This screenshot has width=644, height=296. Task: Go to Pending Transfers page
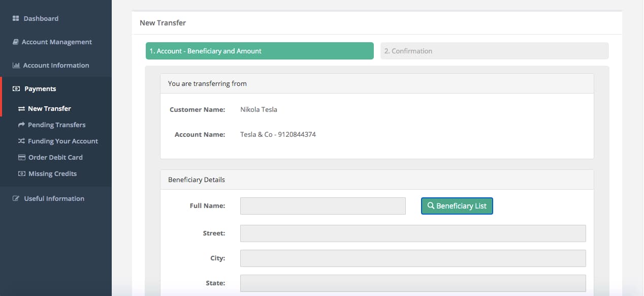(56, 125)
